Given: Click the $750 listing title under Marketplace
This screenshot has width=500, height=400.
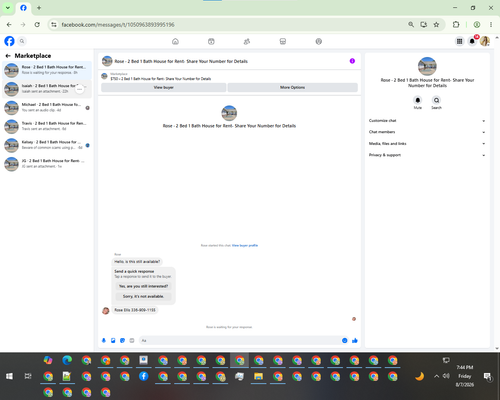Looking at the screenshot, I should pyautogui.click(x=161, y=79).
